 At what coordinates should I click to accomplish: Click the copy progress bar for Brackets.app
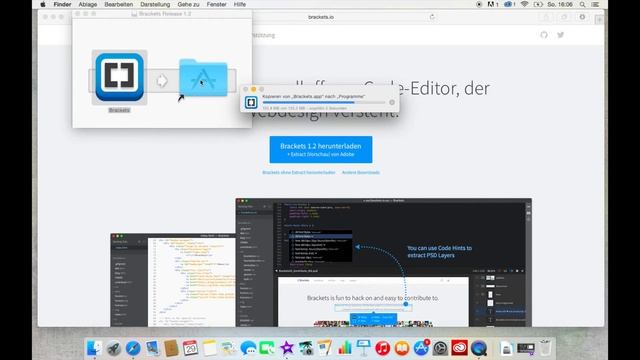click(x=324, y=102)
